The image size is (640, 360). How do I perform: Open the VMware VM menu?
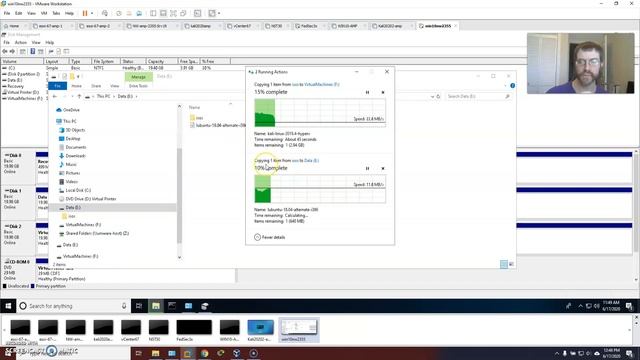point(44,13)
